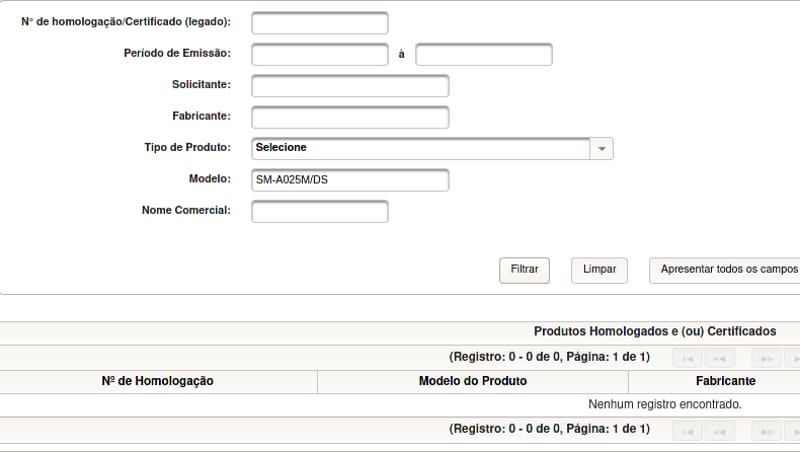800x452 pixels.
Task: Click the Limpar button
Action: [599, 270]
